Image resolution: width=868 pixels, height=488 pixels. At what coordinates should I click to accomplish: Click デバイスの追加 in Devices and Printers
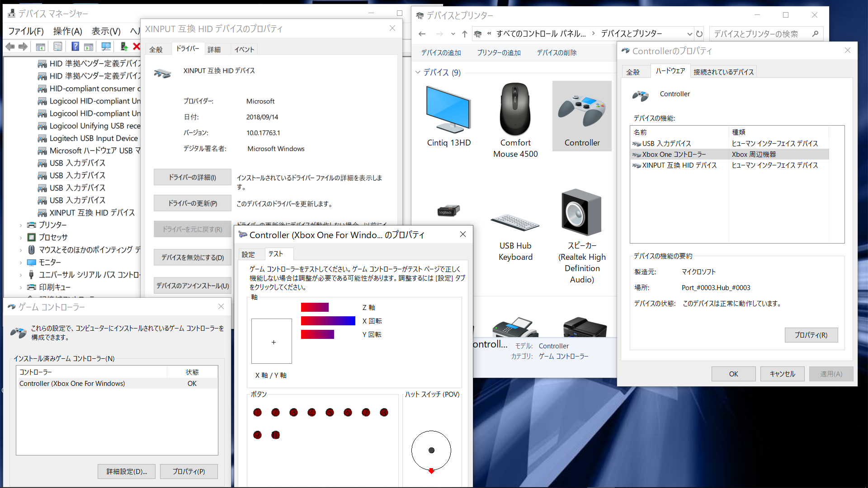click(441, 52)
